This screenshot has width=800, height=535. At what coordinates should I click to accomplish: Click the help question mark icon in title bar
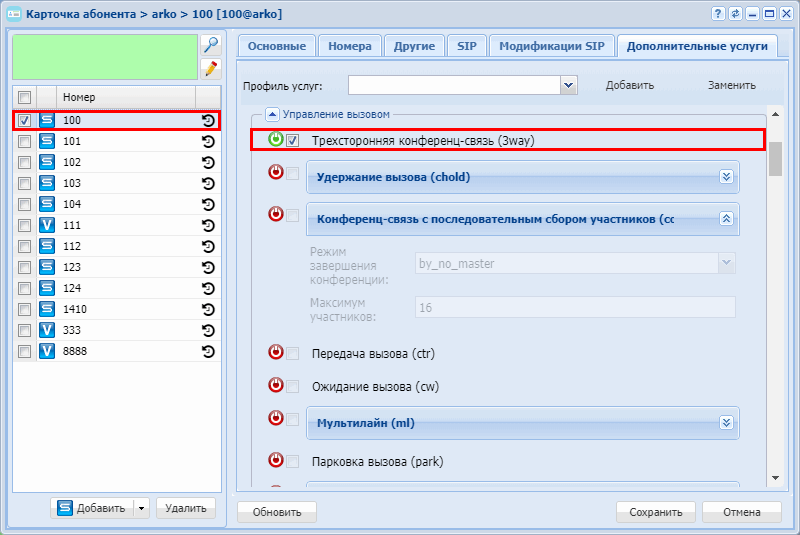coord(718,14)
